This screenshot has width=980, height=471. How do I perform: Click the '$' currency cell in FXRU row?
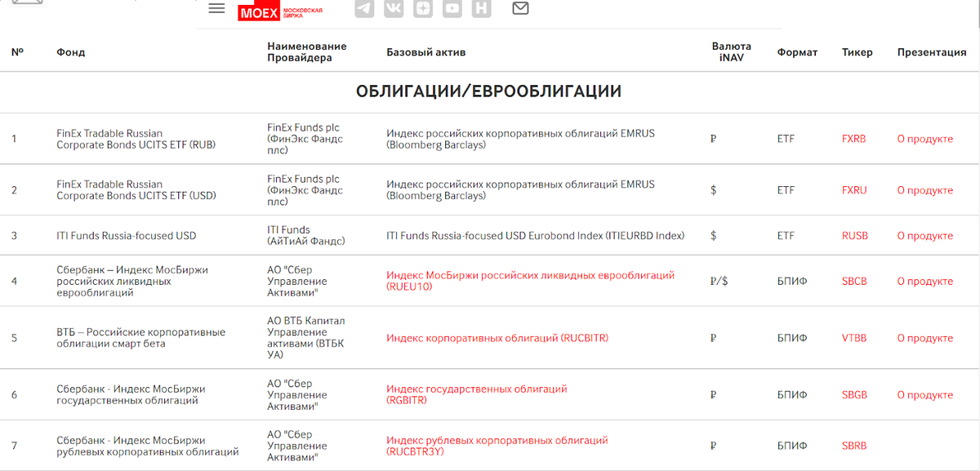[x=714, y=190]
